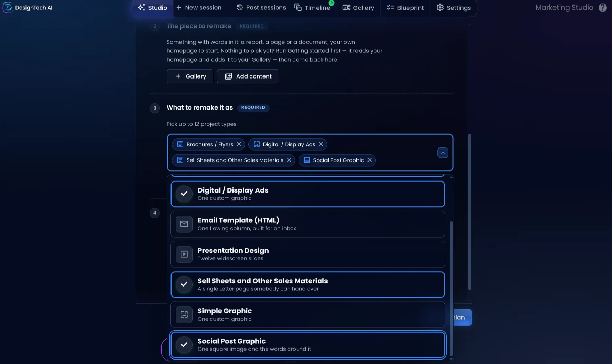This screenshot has height=364, width=612.
Task: Select Email Template (HTML) option
Action: tap(308, 224)
